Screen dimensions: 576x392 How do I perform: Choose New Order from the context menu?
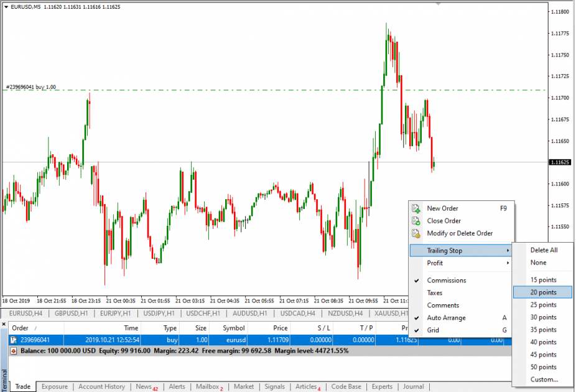click(x=462, y=208)
